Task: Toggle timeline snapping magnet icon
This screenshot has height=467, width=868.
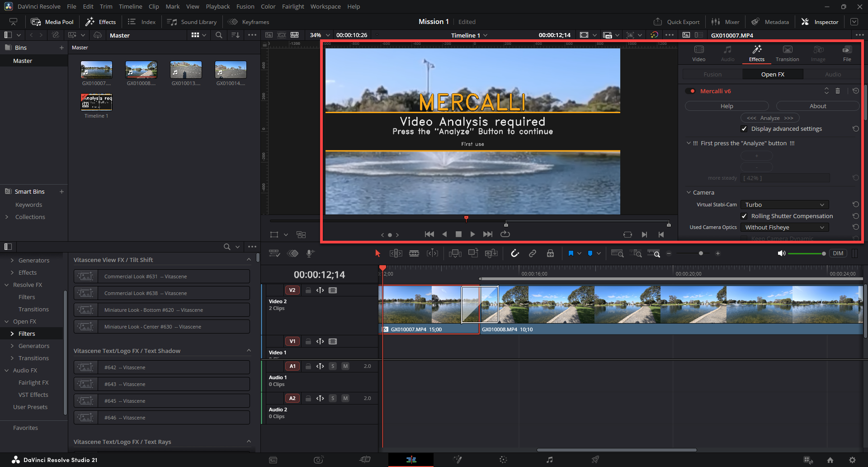Action: [x=515, y=253]
